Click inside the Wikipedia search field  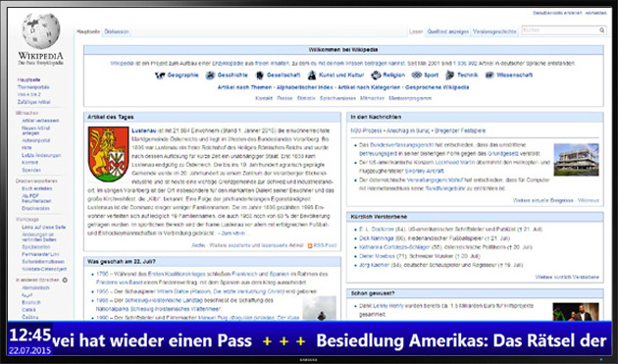pos(560,30)
